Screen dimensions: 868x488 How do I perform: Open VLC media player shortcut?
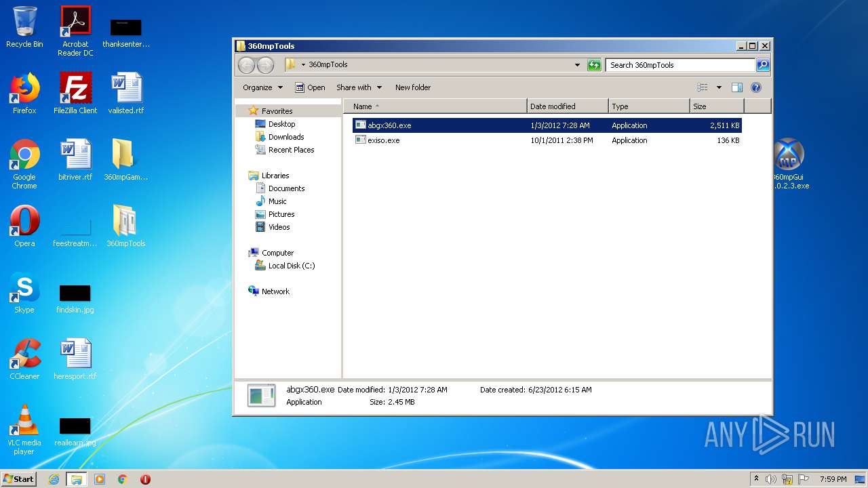tap(24, 430)
